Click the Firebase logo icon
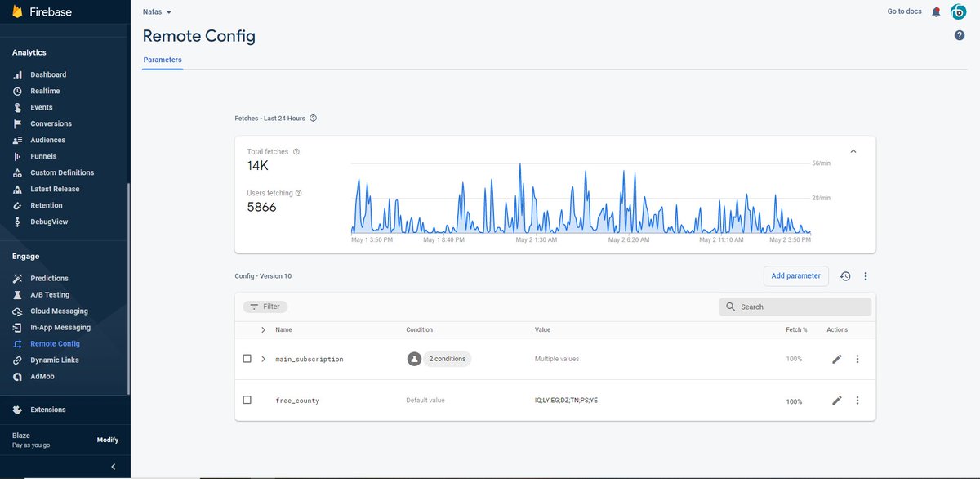 [17, 11]
